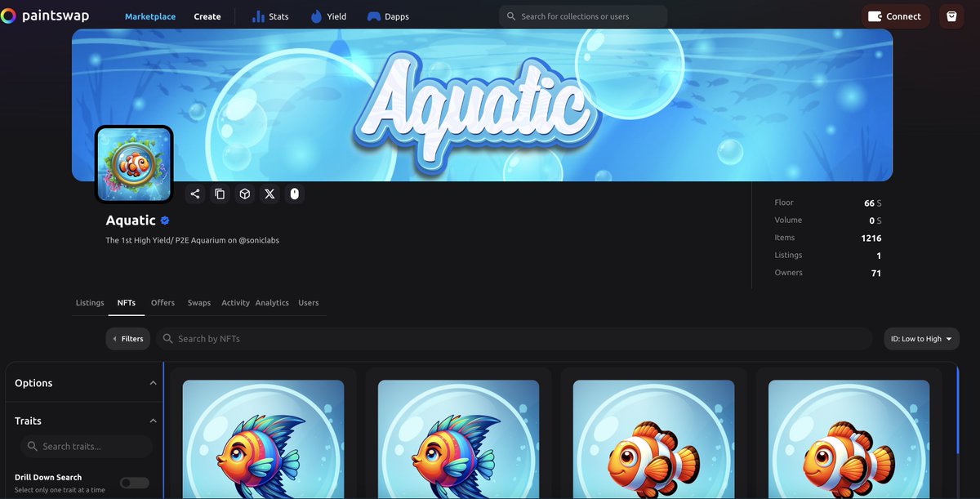The height and width of the screenshot is (499, 980).
Task: Click the paintswap logo
Action: (45, 16)
